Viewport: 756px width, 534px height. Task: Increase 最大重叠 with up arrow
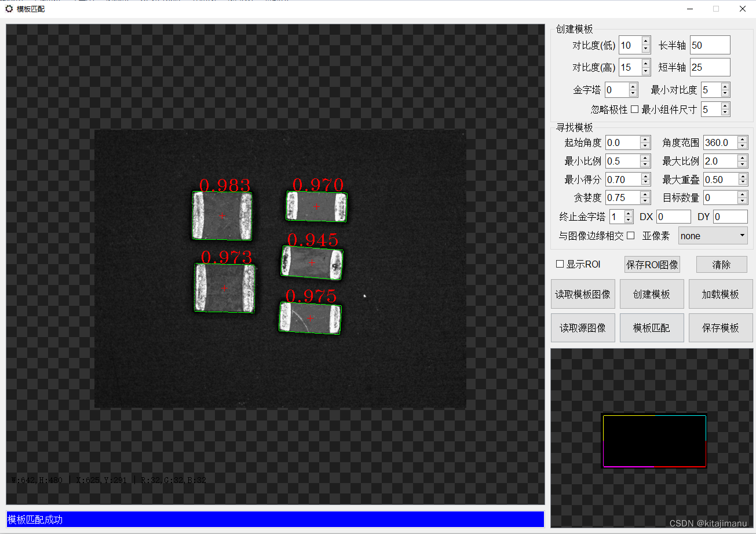click(x=743, y=176)
